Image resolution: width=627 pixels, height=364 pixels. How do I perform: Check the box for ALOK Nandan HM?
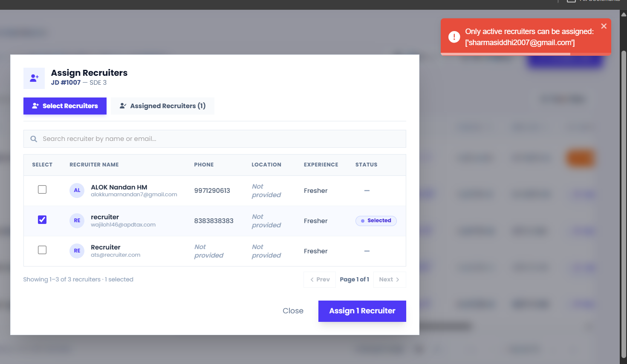[x=42, y=189]
